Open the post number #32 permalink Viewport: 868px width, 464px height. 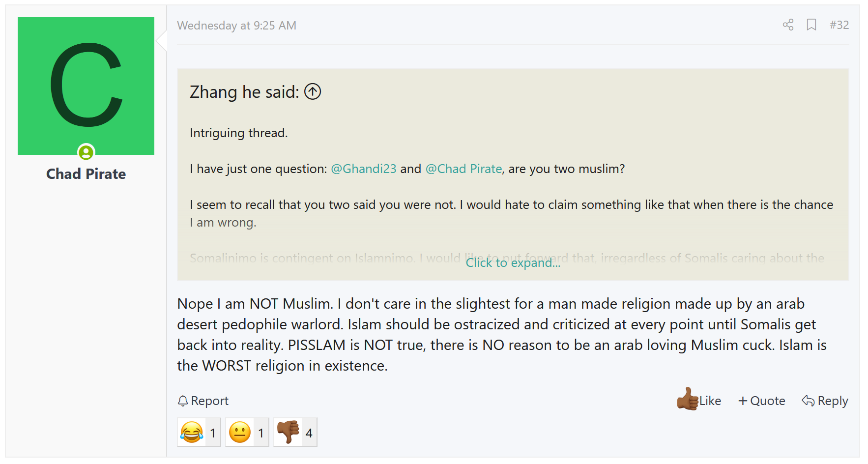click(839, 25)
